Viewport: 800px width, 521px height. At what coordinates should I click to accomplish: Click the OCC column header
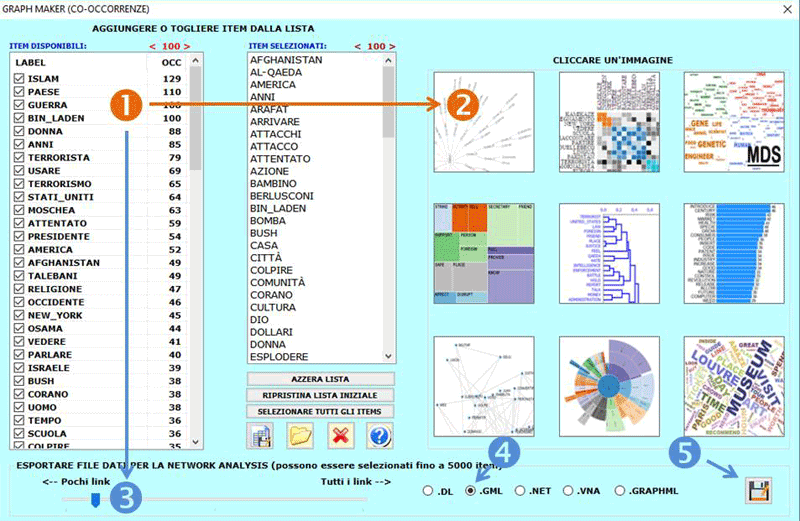pos(171,63)
